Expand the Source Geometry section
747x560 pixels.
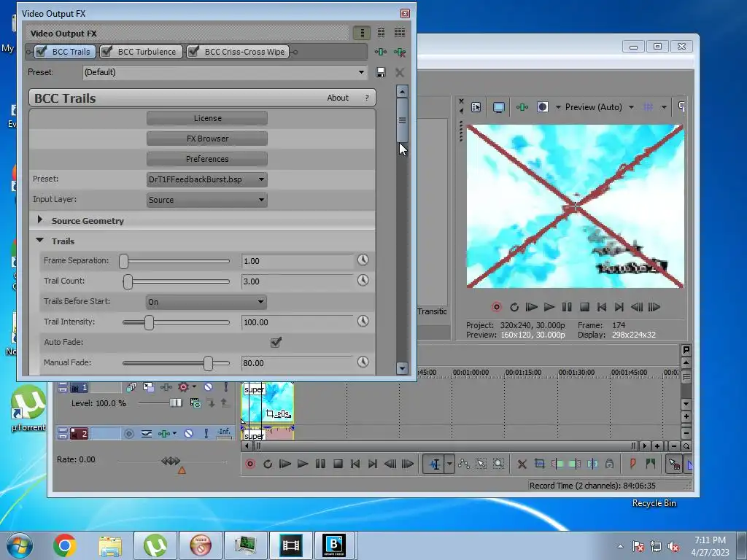40,220
